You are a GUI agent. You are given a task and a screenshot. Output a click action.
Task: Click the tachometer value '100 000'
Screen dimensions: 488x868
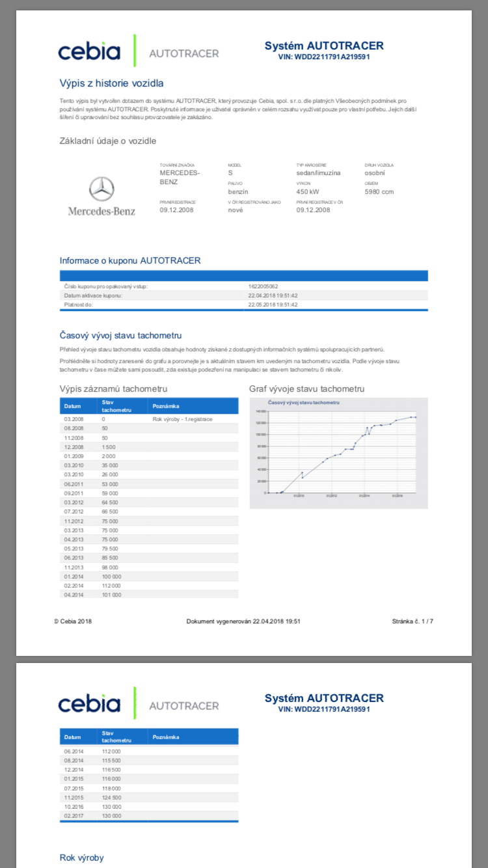click(x=111, y=576)
